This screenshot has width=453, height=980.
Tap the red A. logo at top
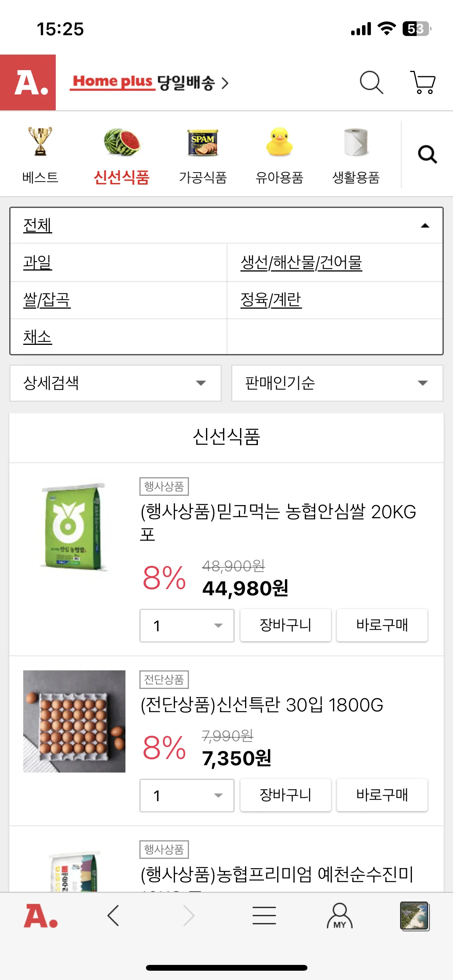pos(28,82)
